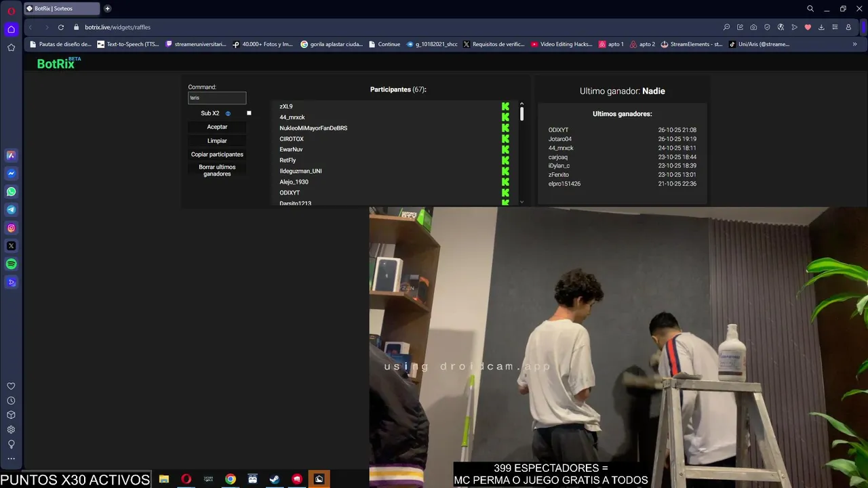This screenshot has width=868, height=488.
Task: Click participants list scroll-up arrow
Action: [521, 104]
